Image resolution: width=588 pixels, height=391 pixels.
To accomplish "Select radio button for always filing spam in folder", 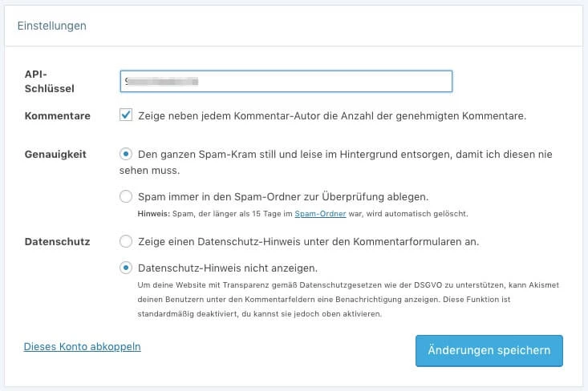I will 126,196.
